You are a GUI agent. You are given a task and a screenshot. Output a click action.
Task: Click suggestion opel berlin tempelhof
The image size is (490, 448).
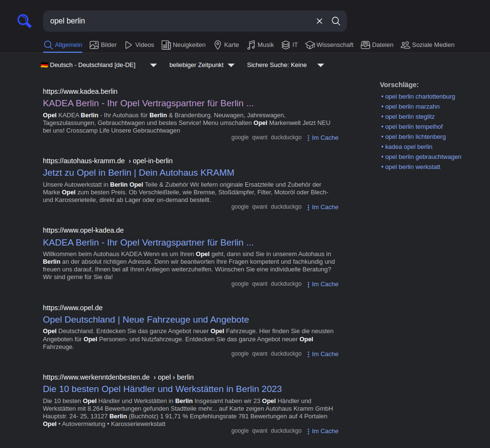(414, 127)
